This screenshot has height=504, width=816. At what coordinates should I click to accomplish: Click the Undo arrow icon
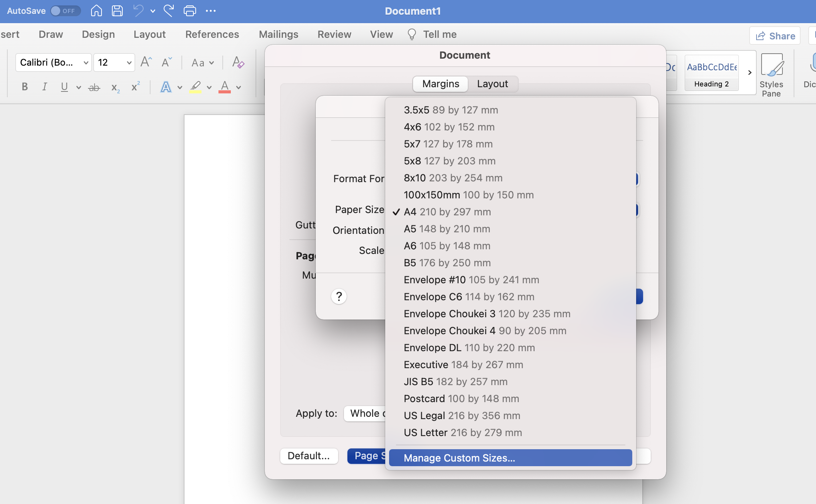(x=138, y=11)
